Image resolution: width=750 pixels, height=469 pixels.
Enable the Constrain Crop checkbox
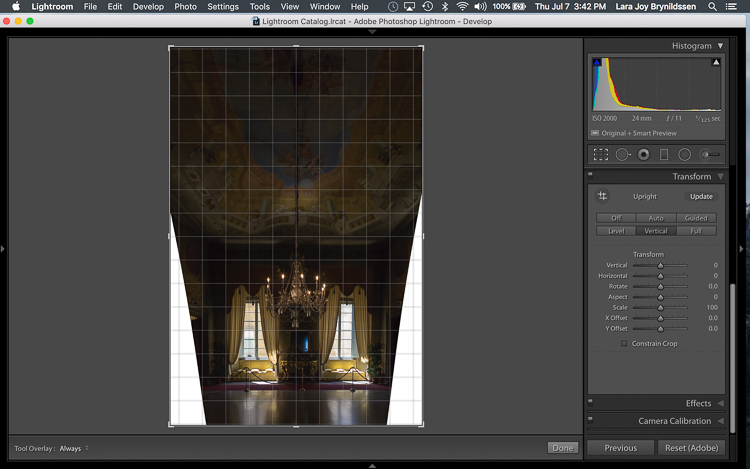point(624,343)
